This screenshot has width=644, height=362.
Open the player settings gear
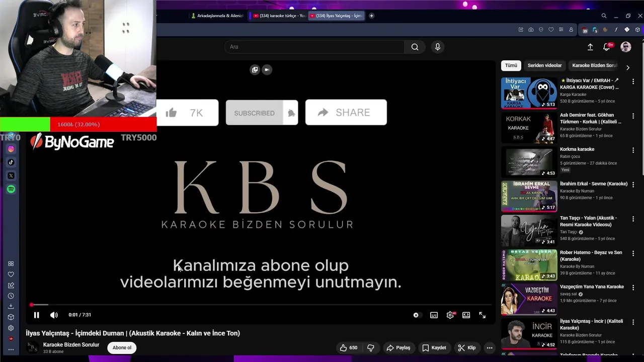point(450,315)
